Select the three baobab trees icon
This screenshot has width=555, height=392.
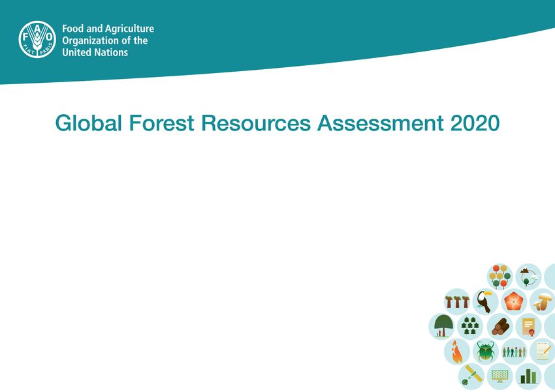point(457,301)
